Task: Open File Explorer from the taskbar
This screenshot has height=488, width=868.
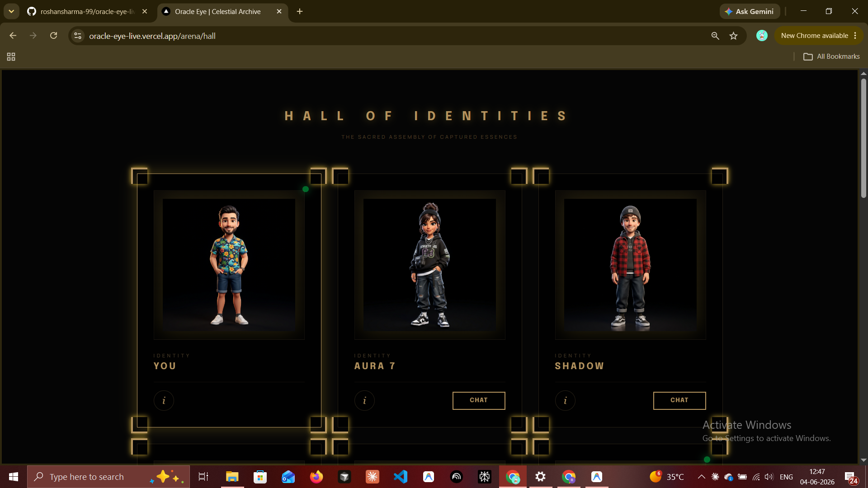Action: point(232,477)
